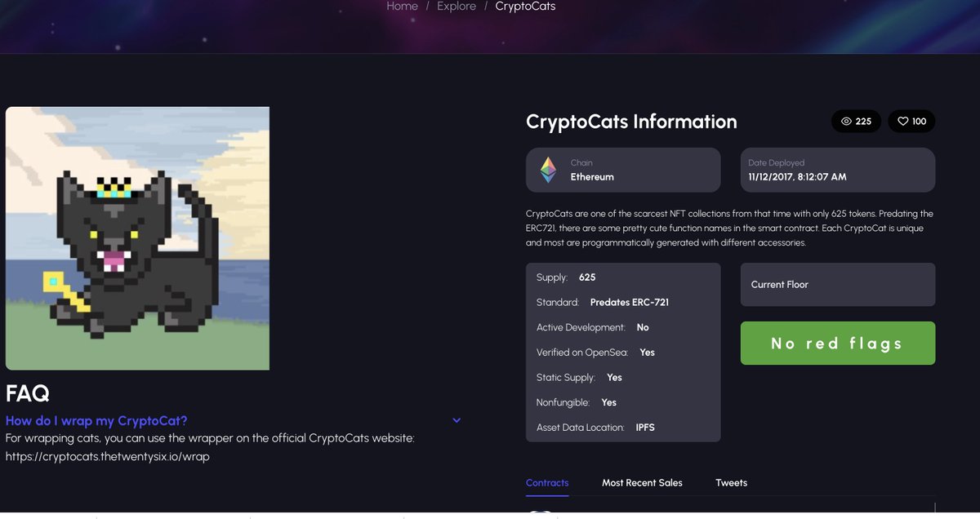Viewport: 980px width, 519px height.
Task: Open the Most Recent Sales tab
Action: [x=642, y=483]
